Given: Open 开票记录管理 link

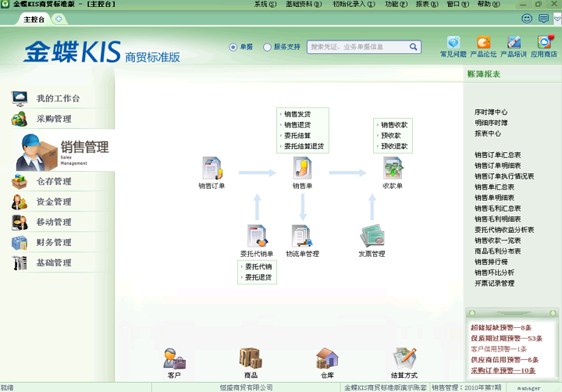Looking at the screenshot, I should (x=495, y=283).
